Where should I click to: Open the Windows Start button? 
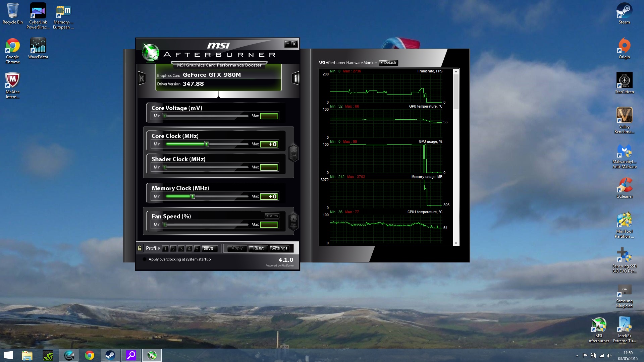click(8, 355)
